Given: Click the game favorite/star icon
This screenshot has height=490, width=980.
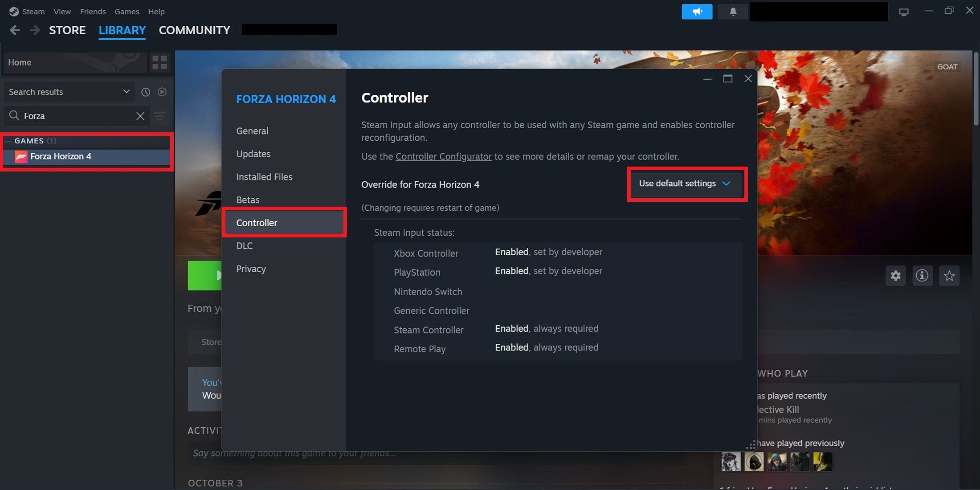Looking at the screenshot, I should [949, 276].
